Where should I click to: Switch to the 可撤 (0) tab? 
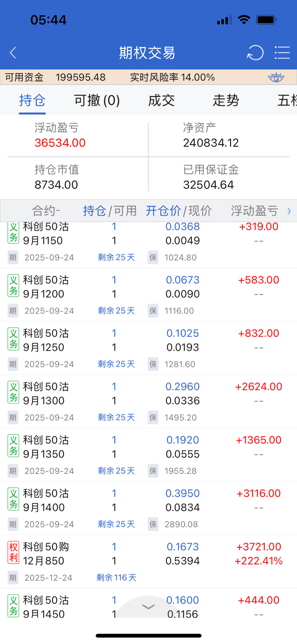[97, 101]
